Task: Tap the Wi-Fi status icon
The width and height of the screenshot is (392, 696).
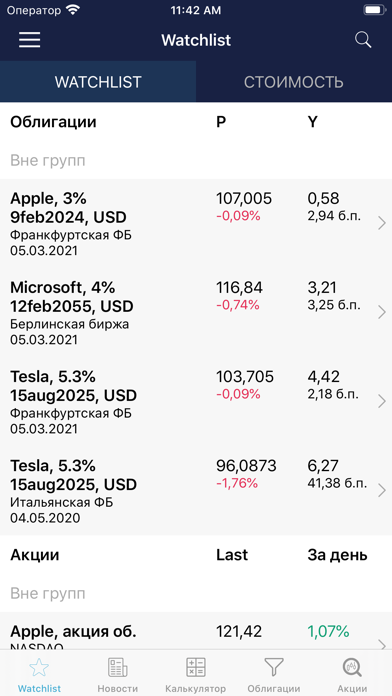Action: tap(72, 10)
